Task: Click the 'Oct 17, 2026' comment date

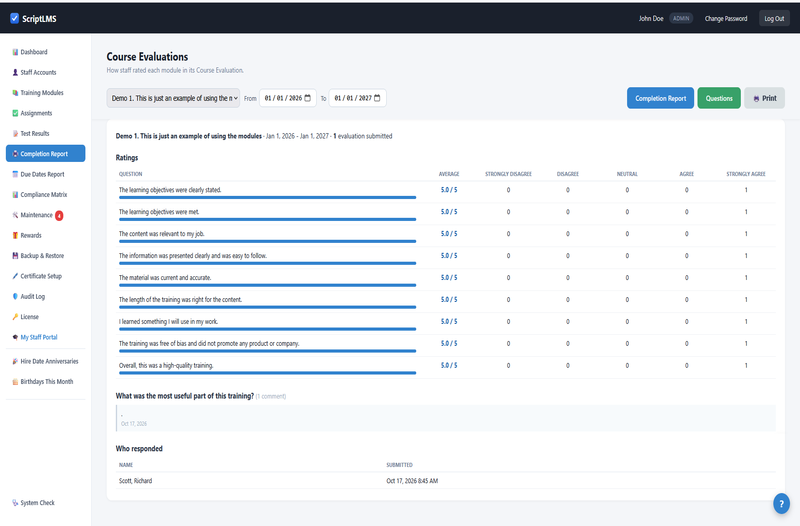Action: [134, 423]
